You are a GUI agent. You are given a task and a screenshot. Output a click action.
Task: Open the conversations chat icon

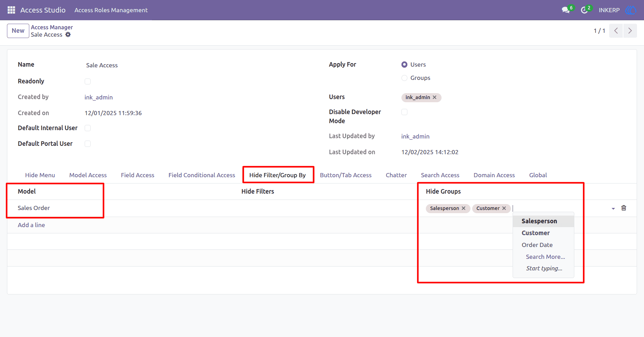[x=566, y=10]
